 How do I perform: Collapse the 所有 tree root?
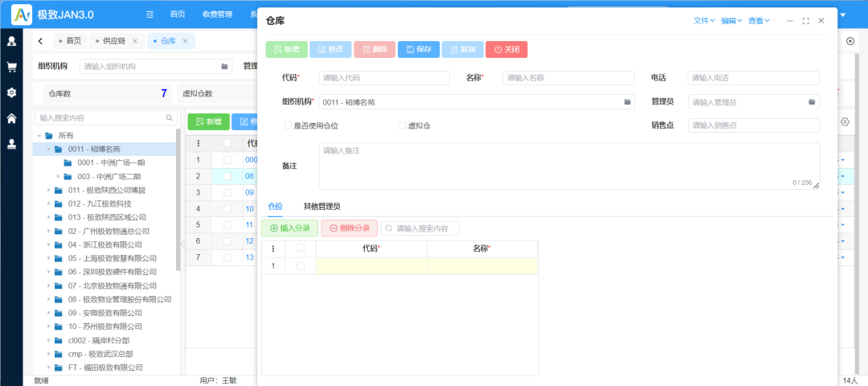39,136
